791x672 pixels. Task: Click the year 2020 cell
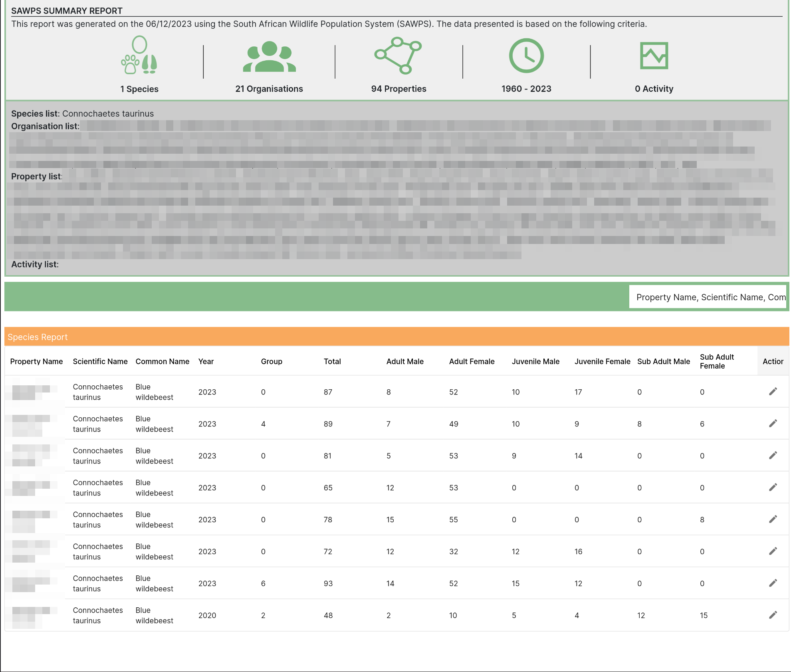tap(207, 615)
